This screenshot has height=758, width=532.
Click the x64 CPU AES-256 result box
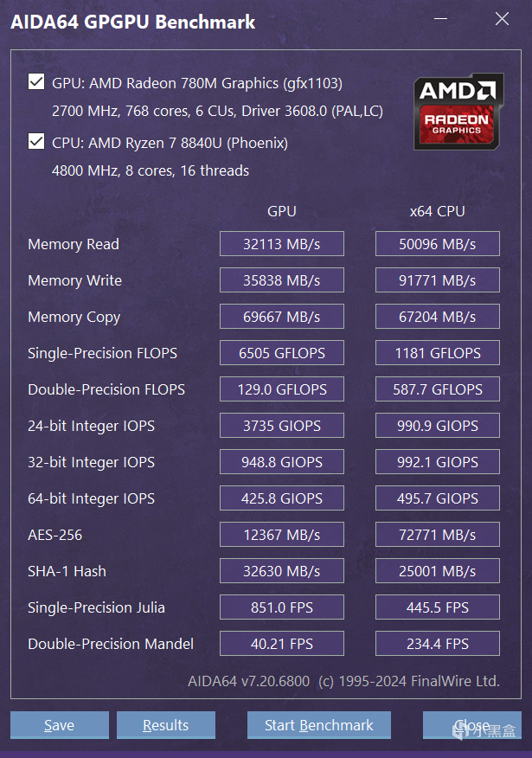click(437, 535)
